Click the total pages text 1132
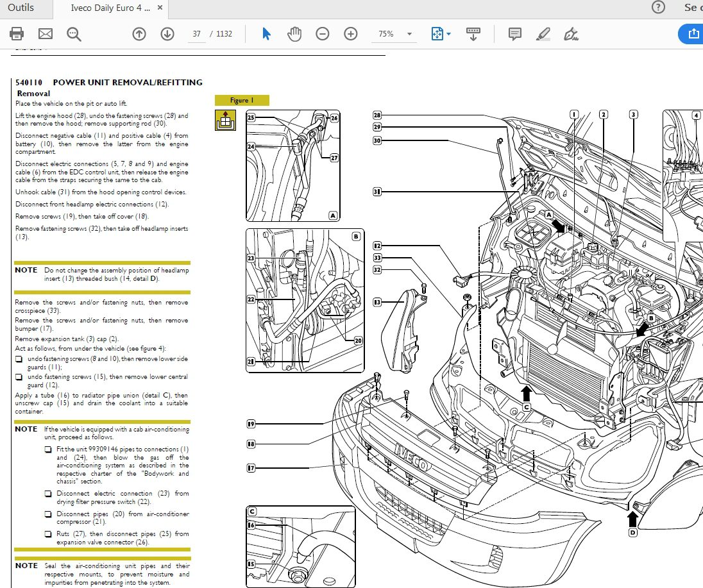Viewport: 703px width, 588px height. pos(224,34)
